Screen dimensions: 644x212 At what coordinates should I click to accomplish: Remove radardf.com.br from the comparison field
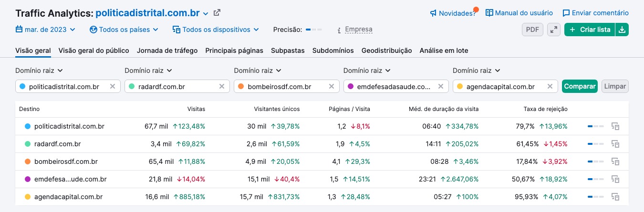point(222,86)
